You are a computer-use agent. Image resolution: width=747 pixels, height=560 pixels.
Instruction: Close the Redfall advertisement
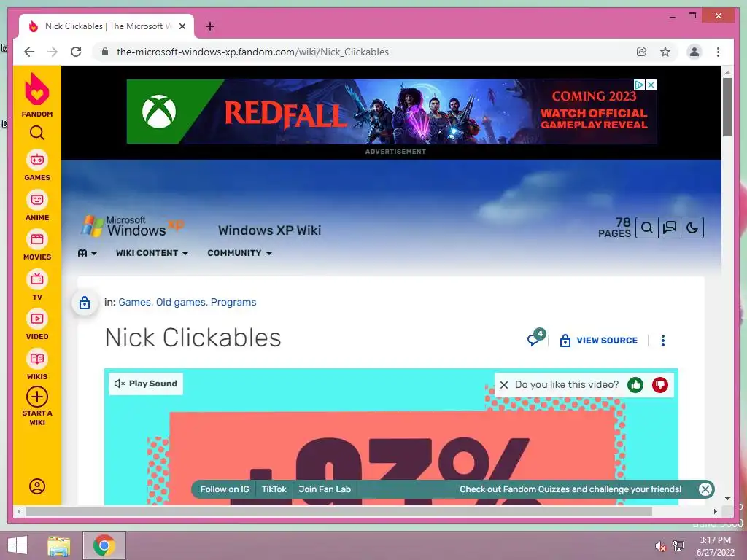pos(651,85)
